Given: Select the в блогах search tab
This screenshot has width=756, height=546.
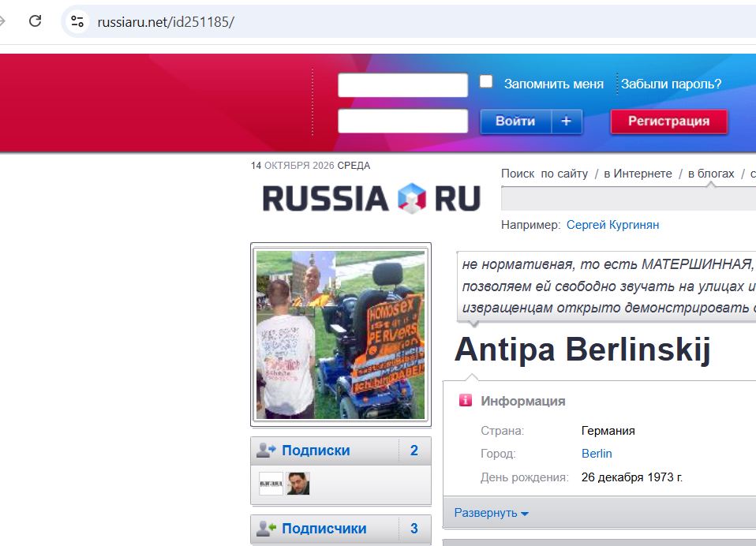Looking at the screenshot, I should 711,174.
